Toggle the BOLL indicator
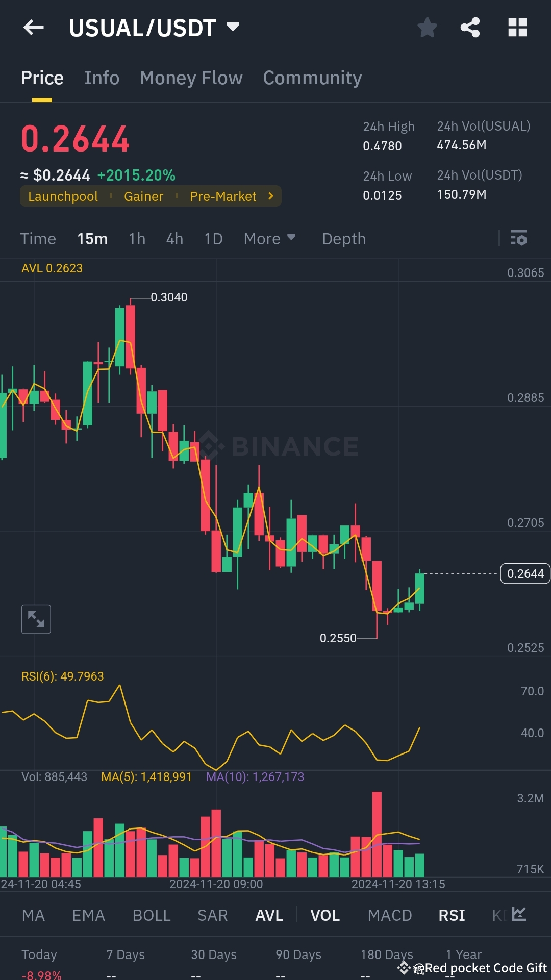Screen dimensions: 551x980 click(x=152, y=915)
